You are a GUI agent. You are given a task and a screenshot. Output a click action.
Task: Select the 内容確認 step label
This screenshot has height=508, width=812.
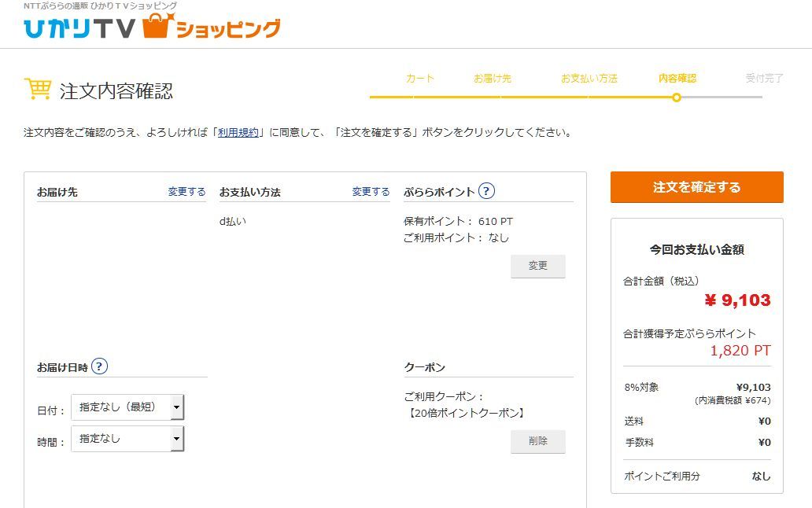[x=677, y=79]
